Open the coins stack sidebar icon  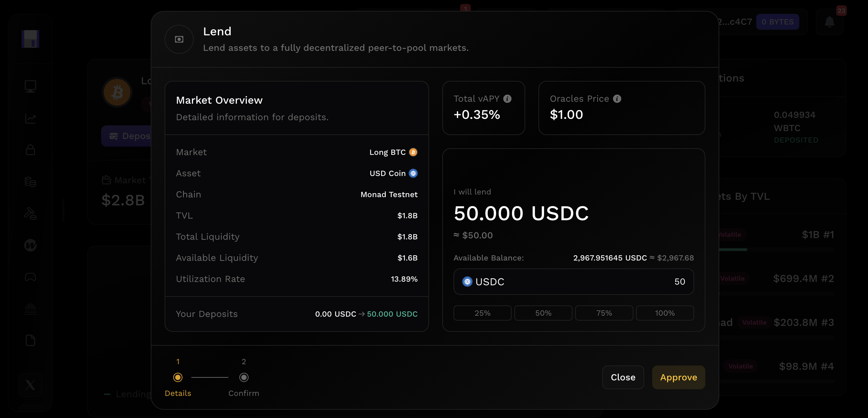click(30, 182)
